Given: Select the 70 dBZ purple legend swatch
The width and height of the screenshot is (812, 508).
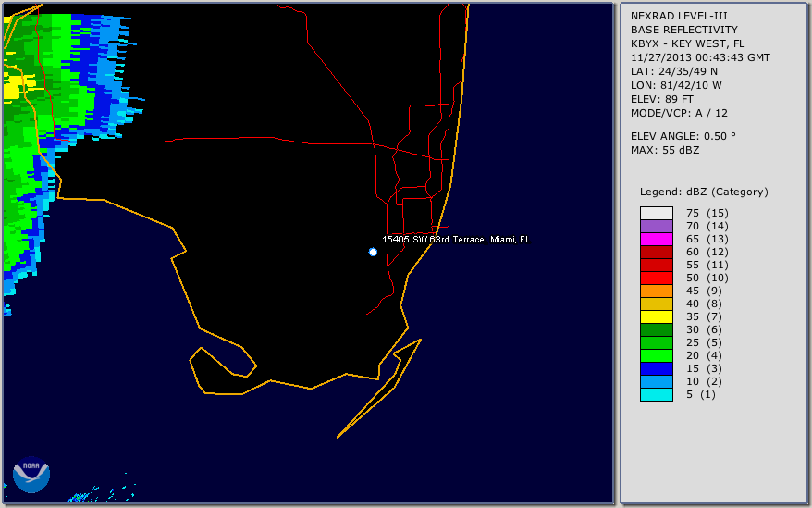Looking at the screenshot, I should click(x=656, y=226).
